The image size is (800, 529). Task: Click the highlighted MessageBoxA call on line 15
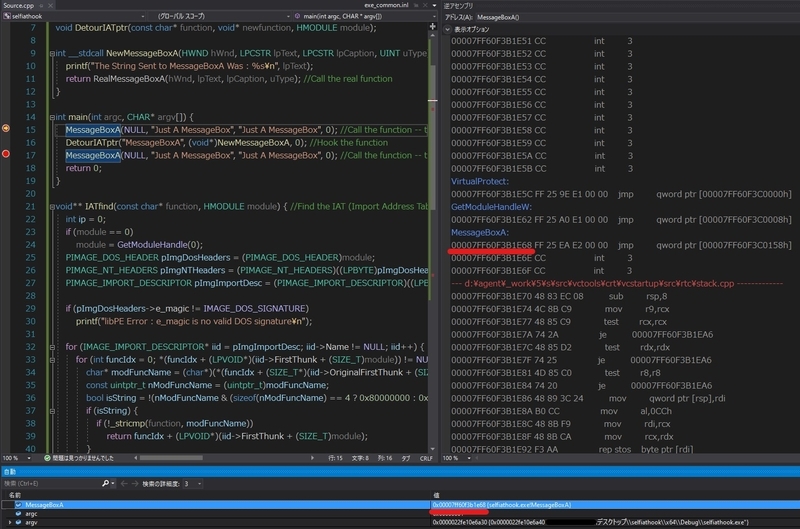click(x=93, y=130)
